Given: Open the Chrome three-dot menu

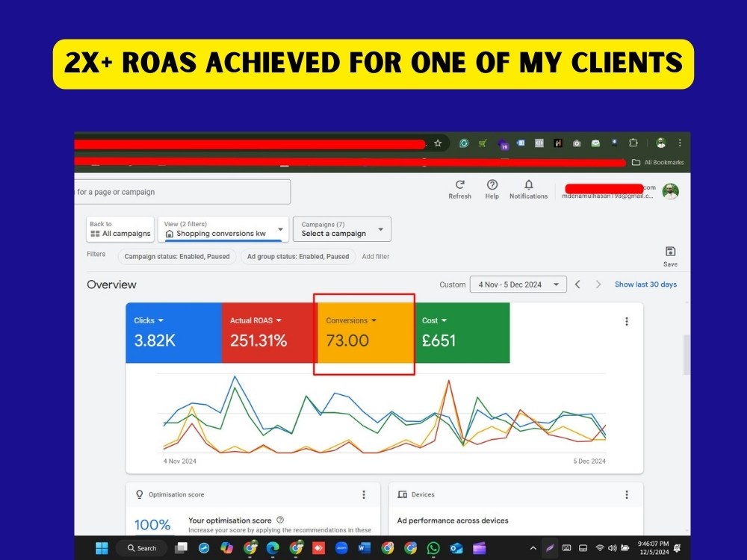Looking at the screenshot, I should (680, 143).
